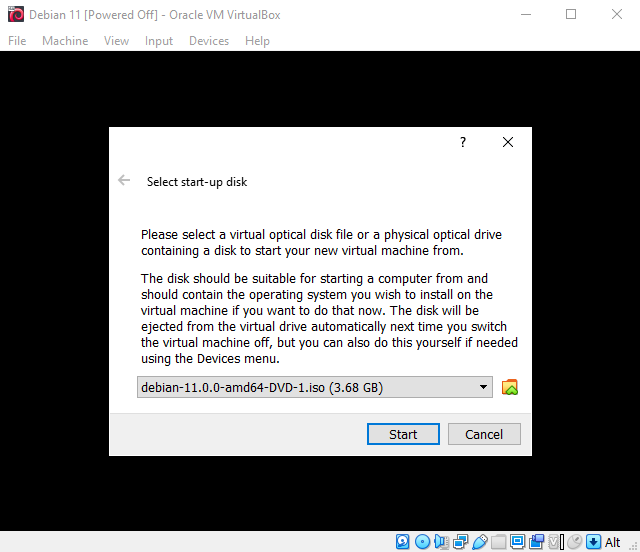
Task: Open the Machine menu
Action: coord(65,41)
